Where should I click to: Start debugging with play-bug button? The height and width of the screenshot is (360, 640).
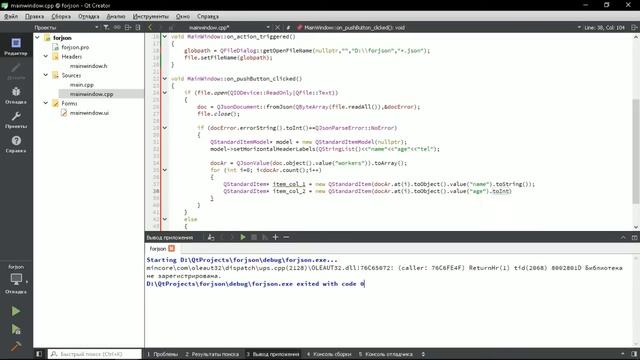16,329
